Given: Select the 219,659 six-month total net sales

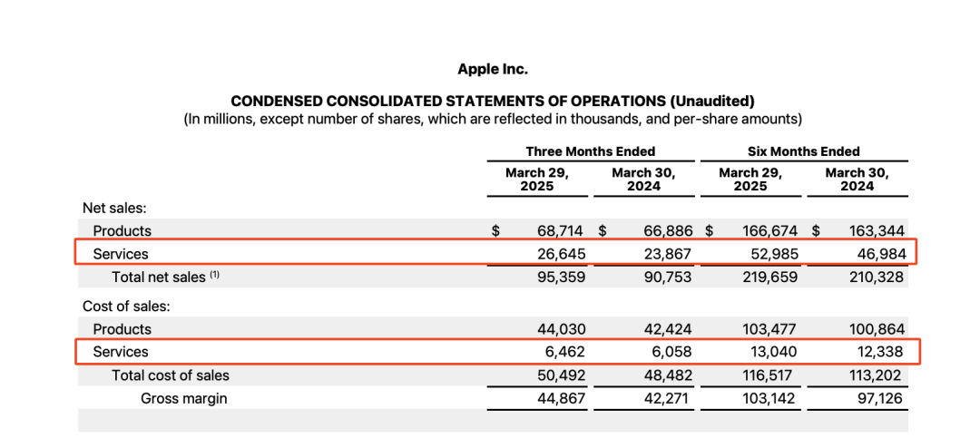Looking at the screenshot, I should 771,277.
